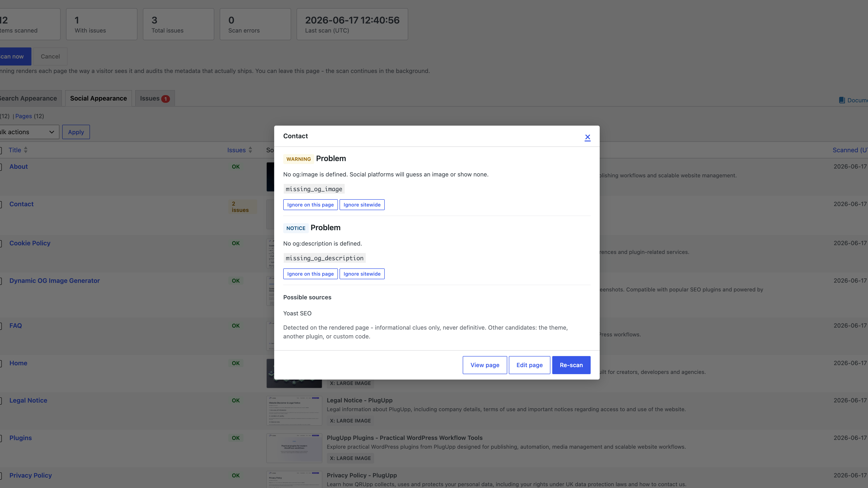Screen dimensions: 868x488
Task: Click the 'X: LARGE IMAGE' tag for Legal Notice
Action: pos(350,421)
